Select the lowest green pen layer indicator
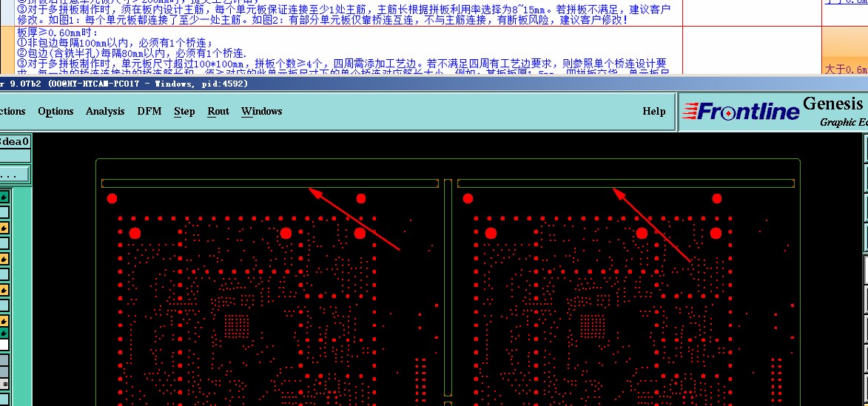Image resolution: width=868 pixels, height=406 pixels. coord(4,333)
